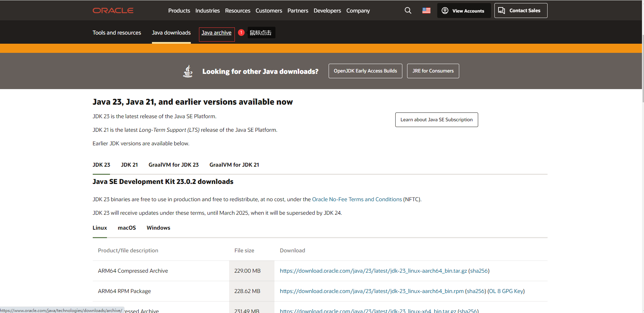Click the US flag country selector

click(x=426, y=11)
